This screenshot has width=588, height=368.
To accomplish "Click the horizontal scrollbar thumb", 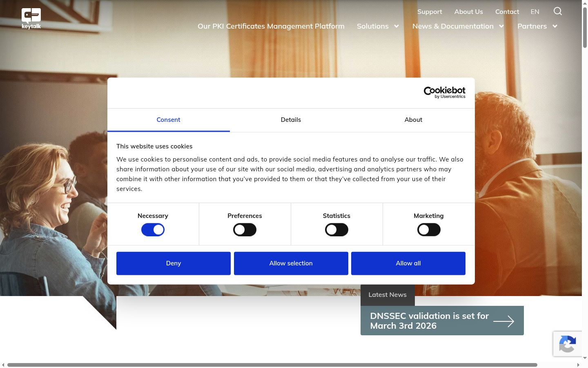I will click(272, 365).
